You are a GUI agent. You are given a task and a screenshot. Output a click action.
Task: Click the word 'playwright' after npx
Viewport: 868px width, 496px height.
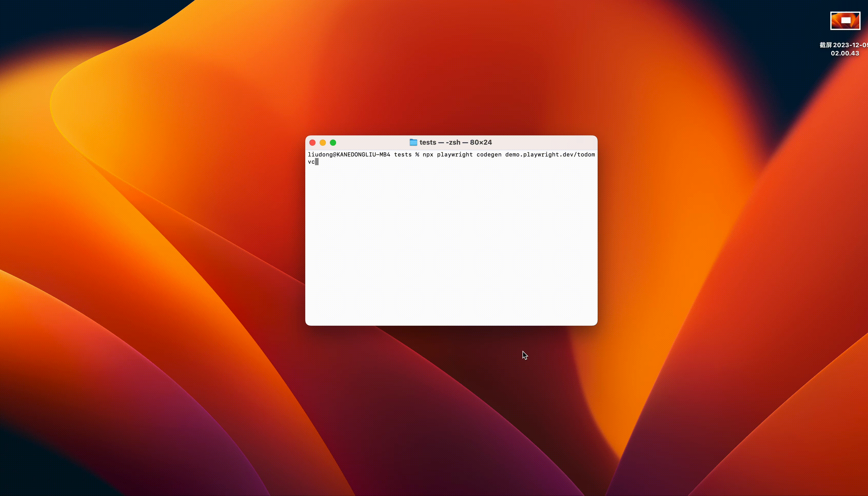455,155
